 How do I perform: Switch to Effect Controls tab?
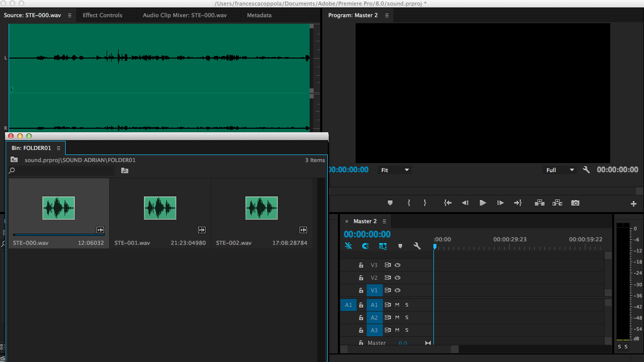(x=103, y=15)
